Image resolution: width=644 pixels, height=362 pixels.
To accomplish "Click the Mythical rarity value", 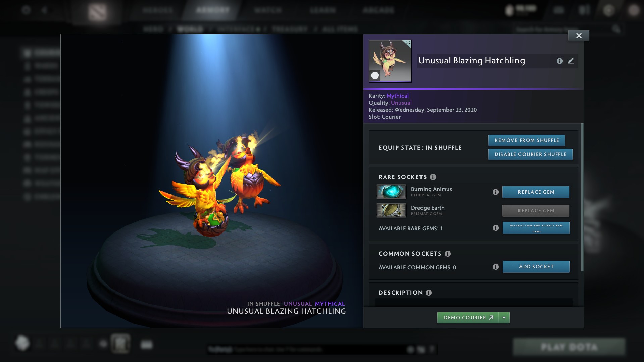I will 397,96.
